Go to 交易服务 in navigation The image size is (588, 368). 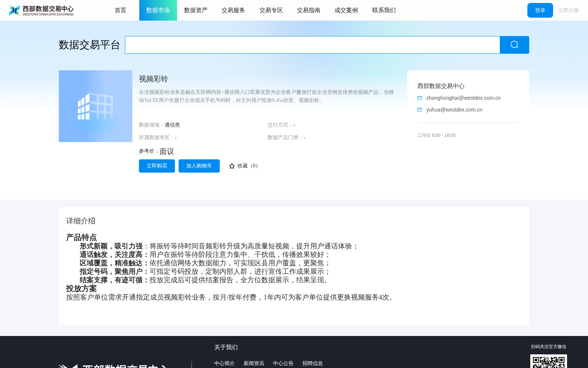coord(233,10)
